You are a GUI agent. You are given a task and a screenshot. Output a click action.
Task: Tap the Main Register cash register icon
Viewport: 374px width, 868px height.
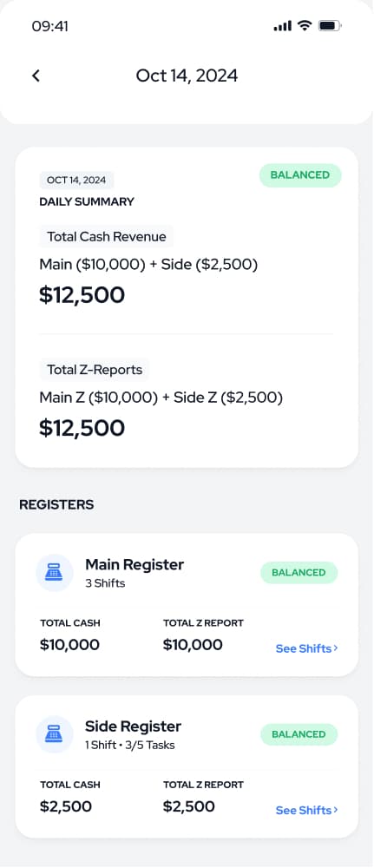(54, 572)
